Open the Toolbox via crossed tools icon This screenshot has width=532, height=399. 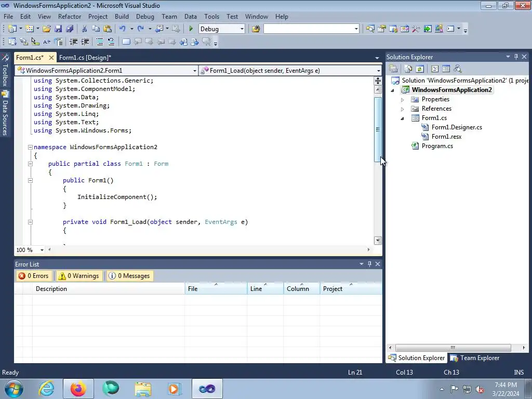click(x=416, y=29)
